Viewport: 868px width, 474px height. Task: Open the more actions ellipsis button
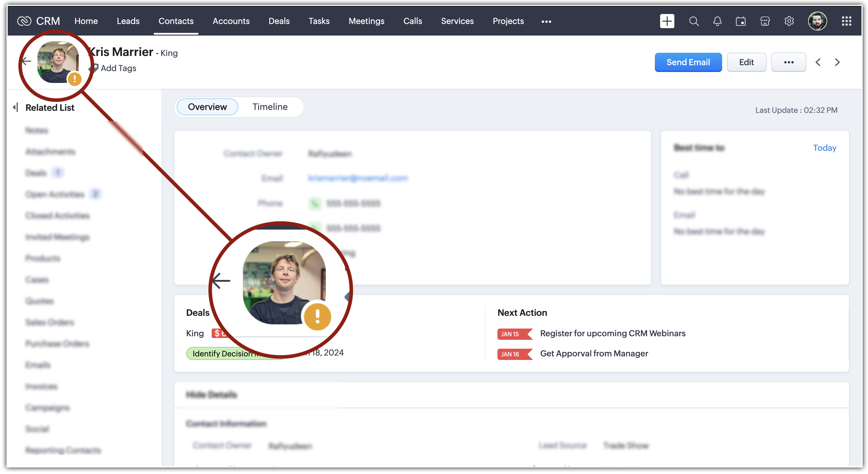click(789, 62)
